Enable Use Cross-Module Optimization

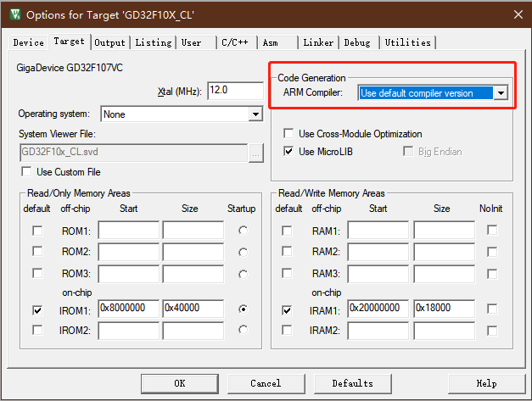pos(288,134)
